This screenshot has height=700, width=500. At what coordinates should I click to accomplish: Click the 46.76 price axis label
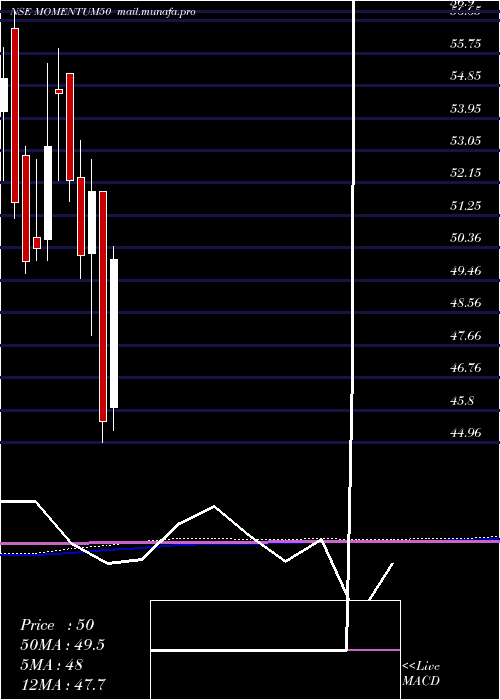coord(466,368)
